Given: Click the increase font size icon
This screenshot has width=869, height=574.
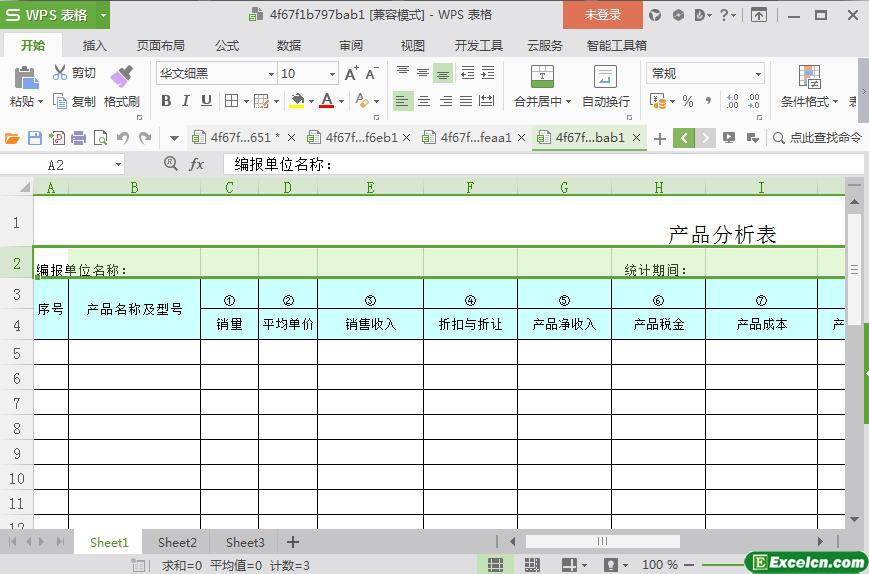Looking at the screenshot, I should [x=351, y=73].
